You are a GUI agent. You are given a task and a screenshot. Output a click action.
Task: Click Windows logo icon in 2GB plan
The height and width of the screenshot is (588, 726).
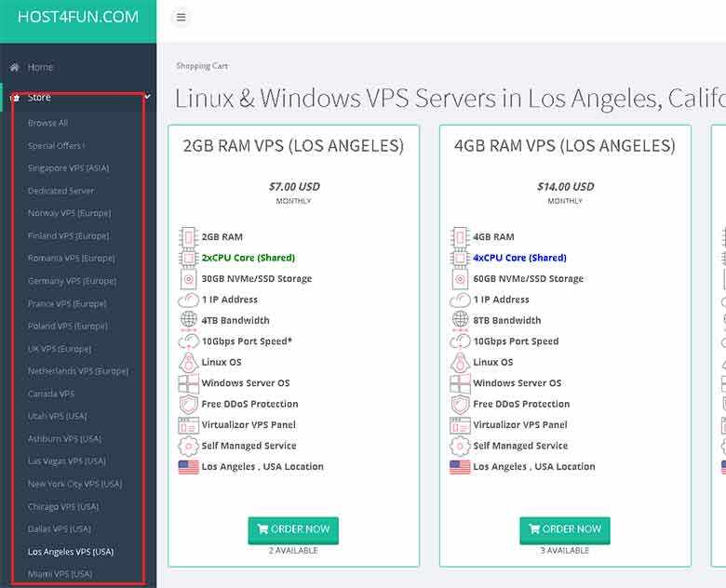[x=188, y=383]
